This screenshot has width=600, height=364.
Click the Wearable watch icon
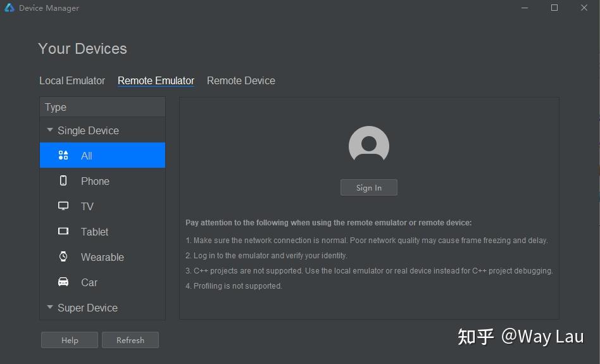(63, 257)
